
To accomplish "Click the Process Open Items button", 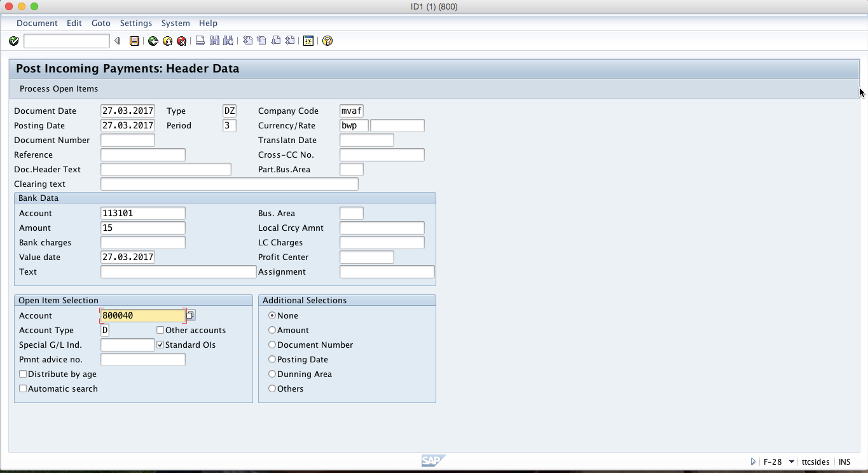I will tap(59, 89).
